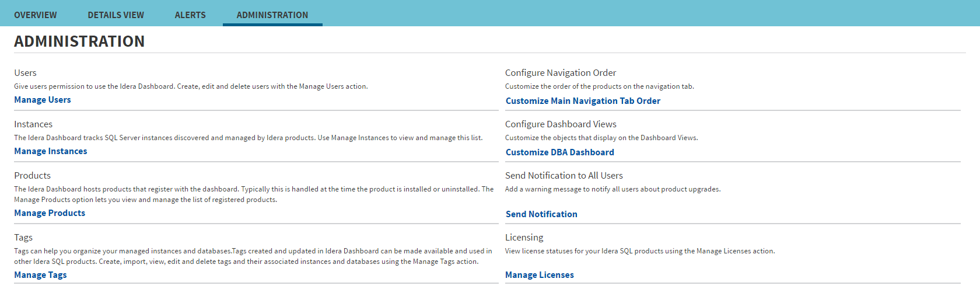
Task: Go to the Alerts tab
Action: click(190, 15)
